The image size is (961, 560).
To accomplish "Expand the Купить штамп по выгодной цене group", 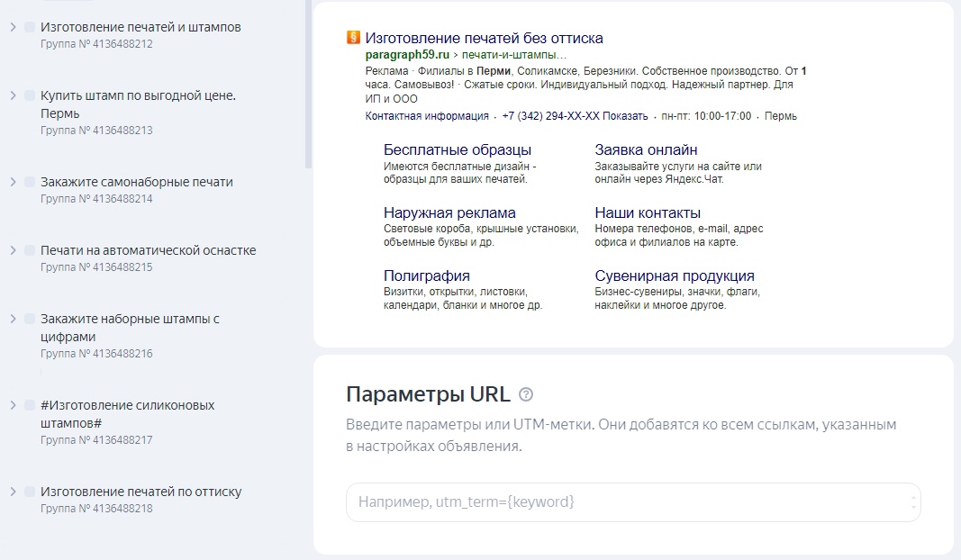I will (14, 95).
